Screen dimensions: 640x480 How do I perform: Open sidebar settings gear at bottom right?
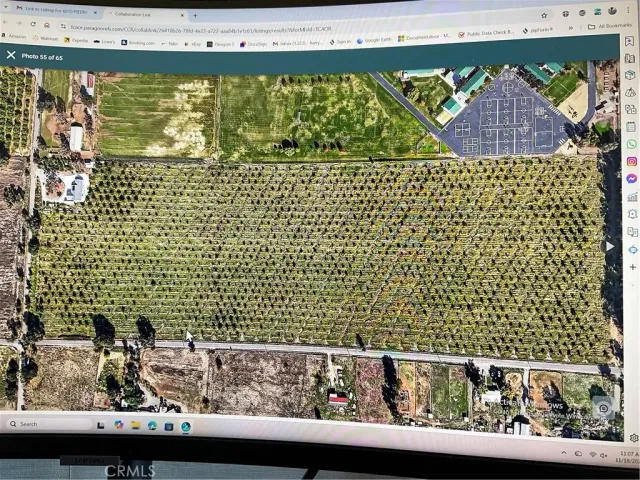(633, 437)
